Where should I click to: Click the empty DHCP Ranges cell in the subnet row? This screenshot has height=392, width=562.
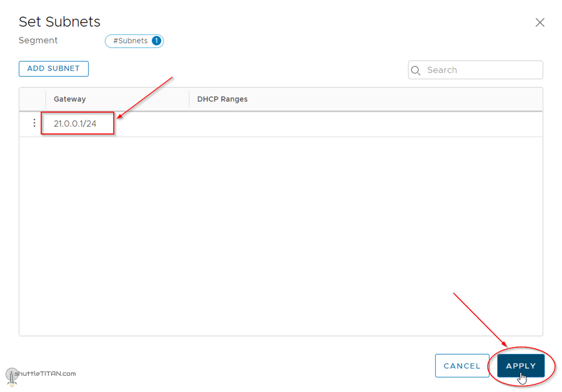[x=336, y=124]
